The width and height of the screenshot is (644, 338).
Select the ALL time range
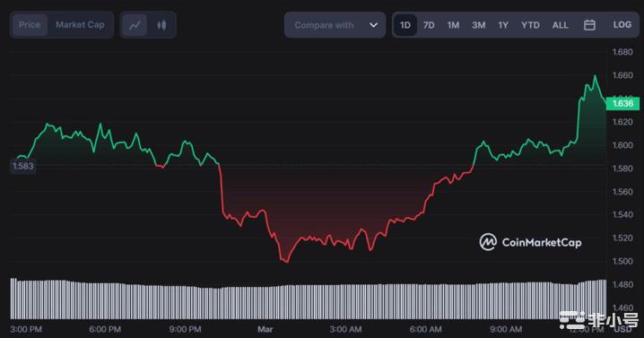pos(561,25)
